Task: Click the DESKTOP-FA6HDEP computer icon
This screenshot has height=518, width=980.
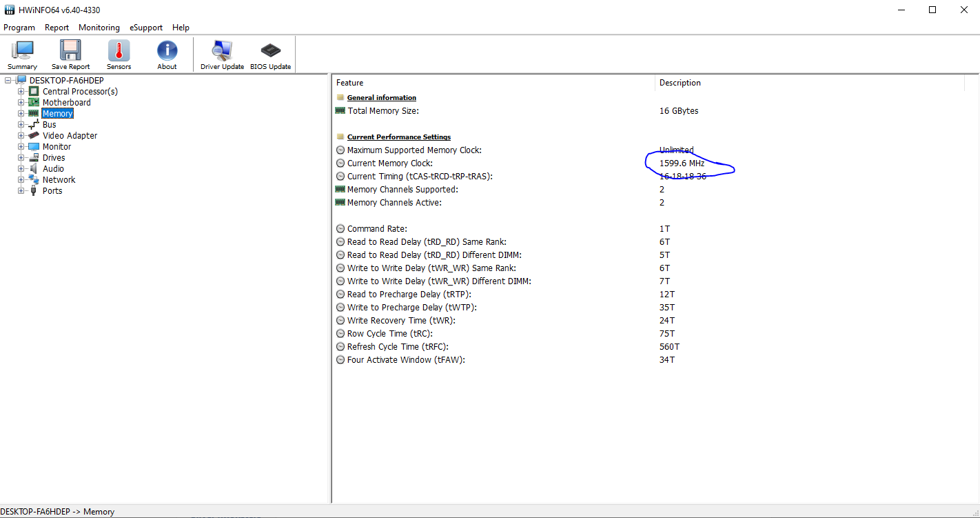Action: point(21,80)
